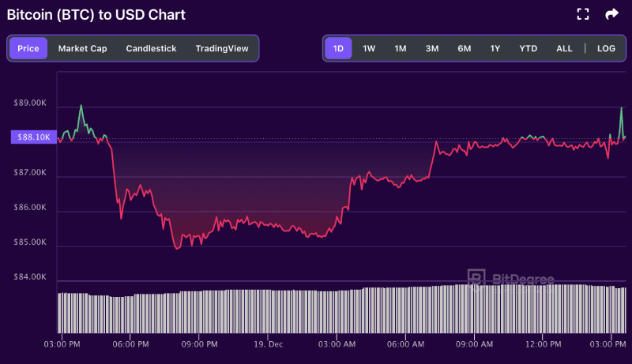The height and width of the screenshot is (364, 632).
Task: Select the 1M time range
Action: pos(401,48)
